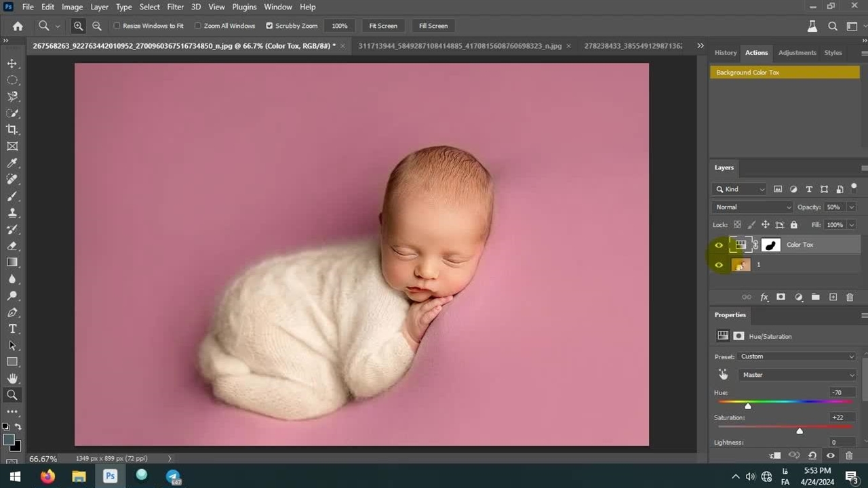This screenshot has width=868, height=488.
Task: Open Firefox from the taskbar
Action: click(47, 476)
